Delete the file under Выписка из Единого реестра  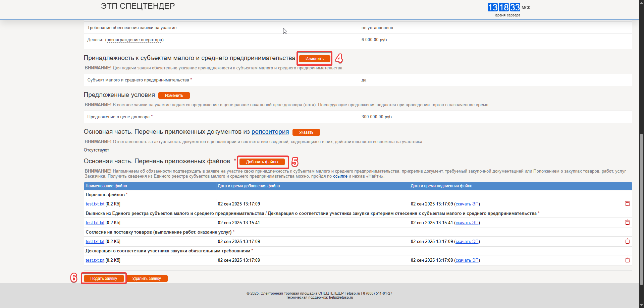pos(627,223)
